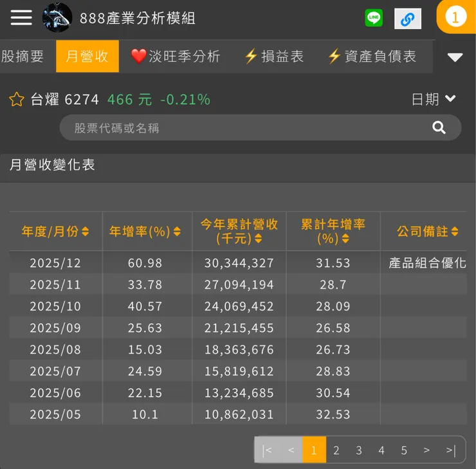Open the 資產負債表 tab
Image resolution: width=476 pixels, height=469 pixels.
click(372, 57)
